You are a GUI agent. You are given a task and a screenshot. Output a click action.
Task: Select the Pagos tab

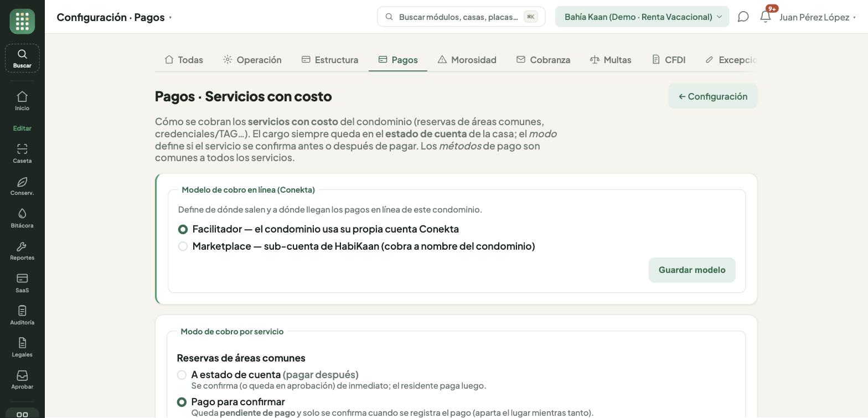(398, 60)
